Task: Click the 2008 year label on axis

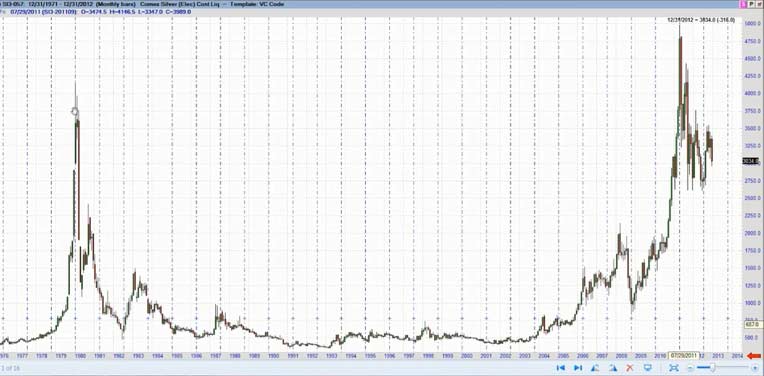Action: point(621,356)
